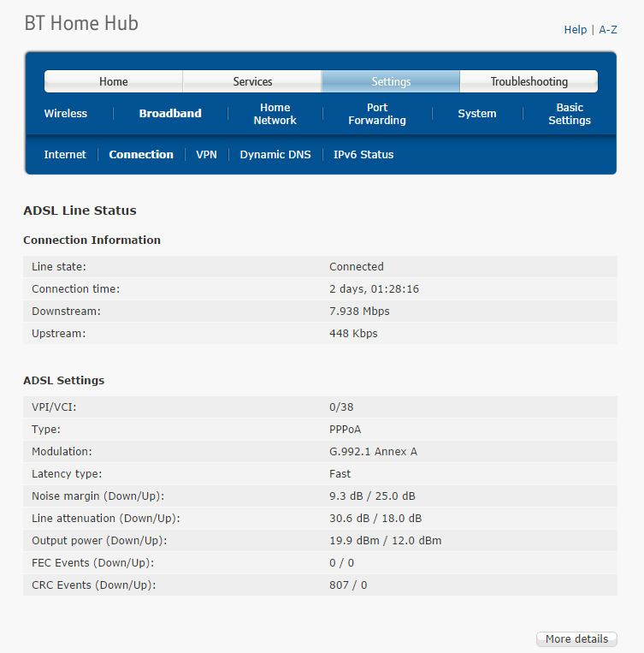The height and width of the screenshot is (653, 644).
Task: Click the ADSL Settings heading
Action: [x=63, y=380]
